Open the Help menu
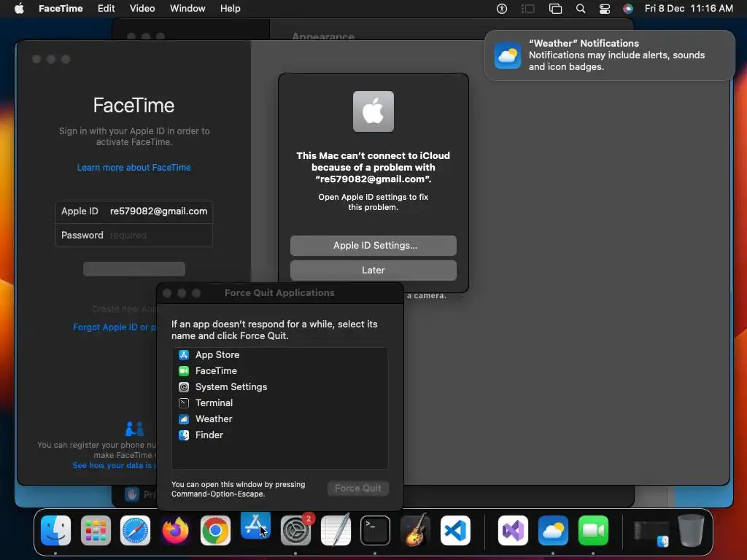The image size is (747, 560). pos(230,9)
